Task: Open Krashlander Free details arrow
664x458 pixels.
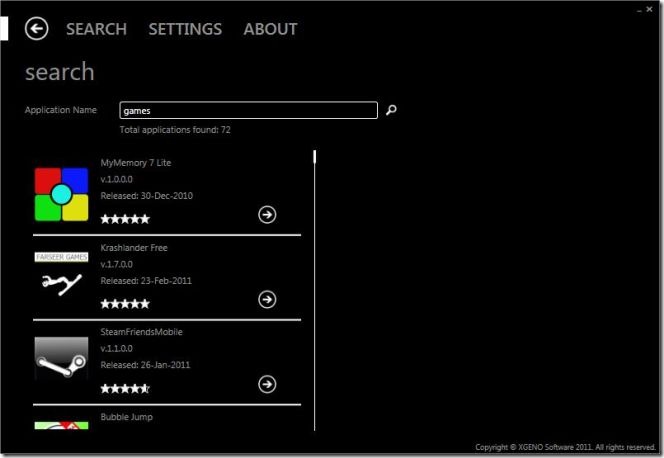Action: pyautogui.click(x=267, y=300)
